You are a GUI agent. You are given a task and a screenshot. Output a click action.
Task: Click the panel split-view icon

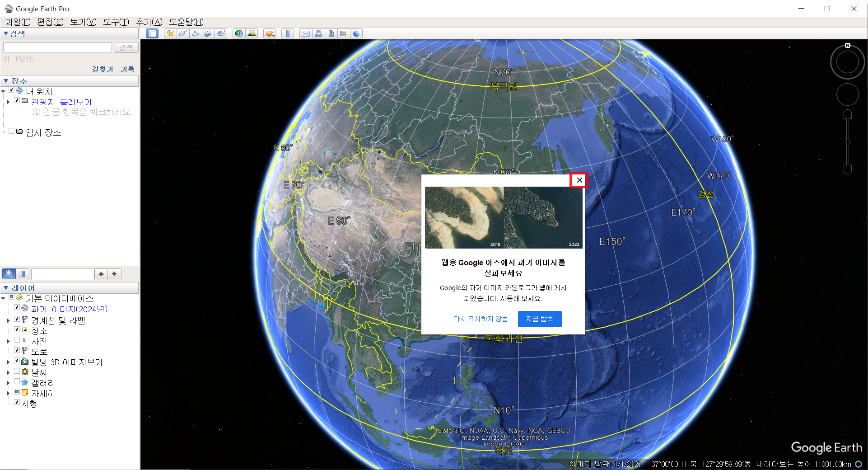(x=22, y=274)
